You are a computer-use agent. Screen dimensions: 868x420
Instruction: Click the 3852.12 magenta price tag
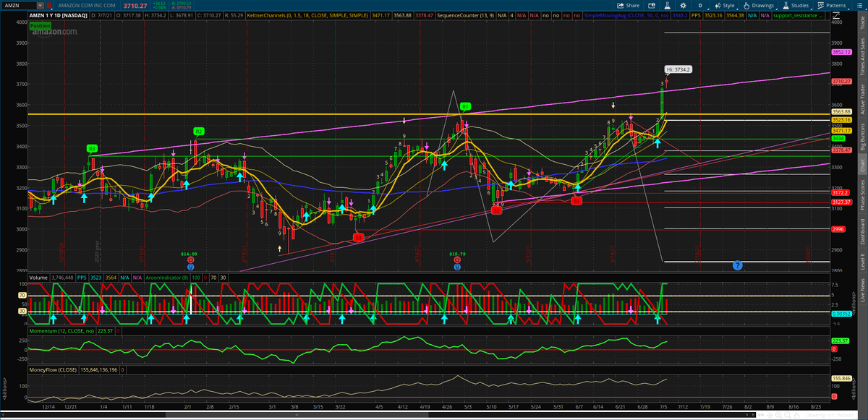(x=841, y=52)
